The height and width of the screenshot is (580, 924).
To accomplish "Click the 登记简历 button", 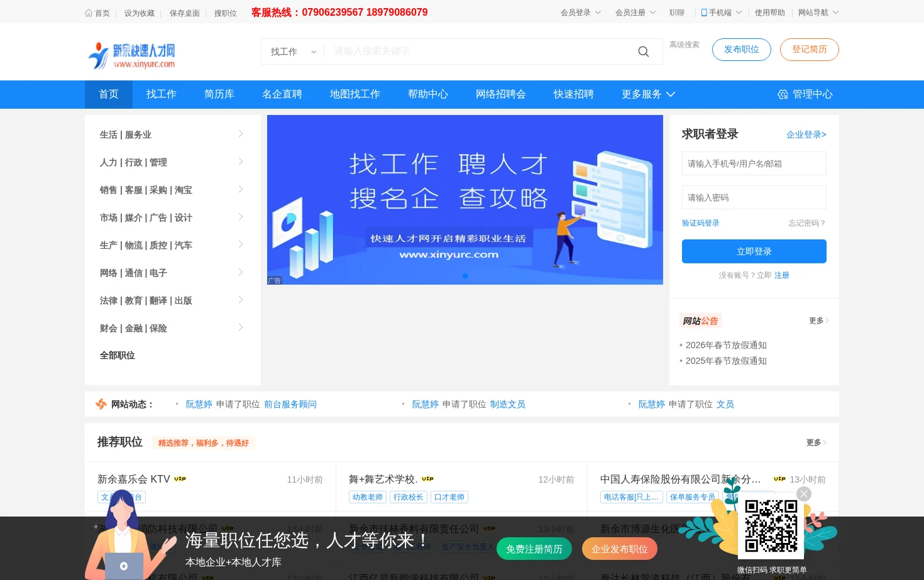I will pos(810,50).
